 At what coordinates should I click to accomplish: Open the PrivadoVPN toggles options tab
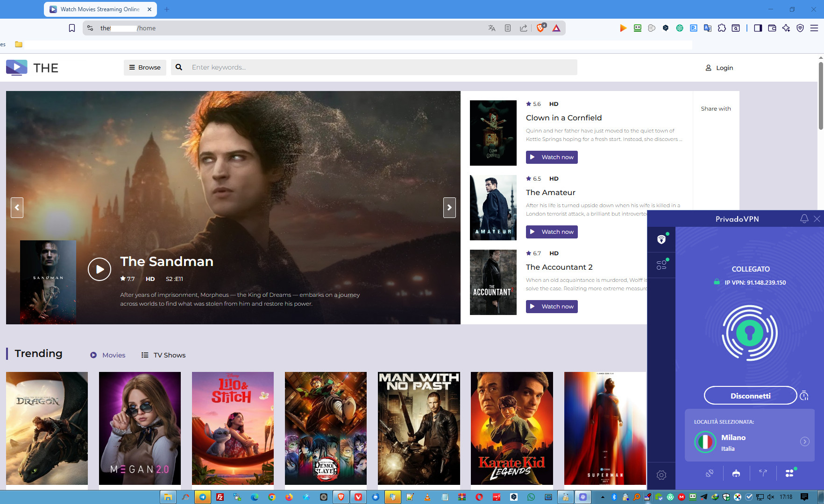(x=661, y=265)
